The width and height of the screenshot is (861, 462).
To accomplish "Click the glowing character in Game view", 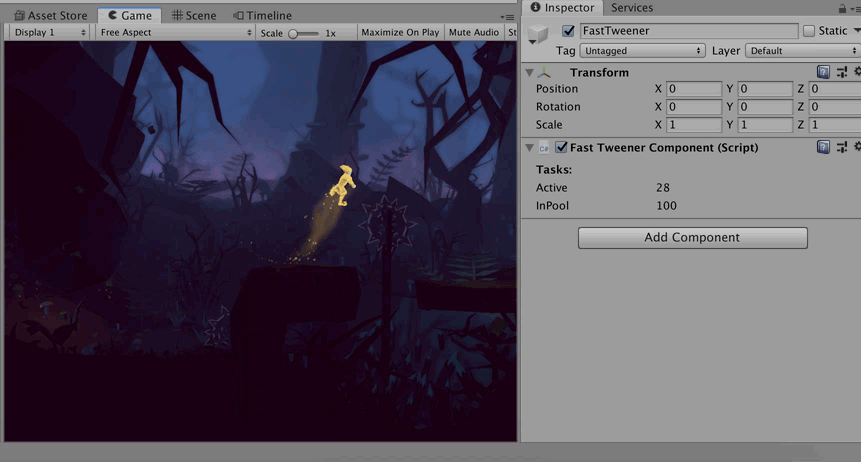I will pos(344,185).
